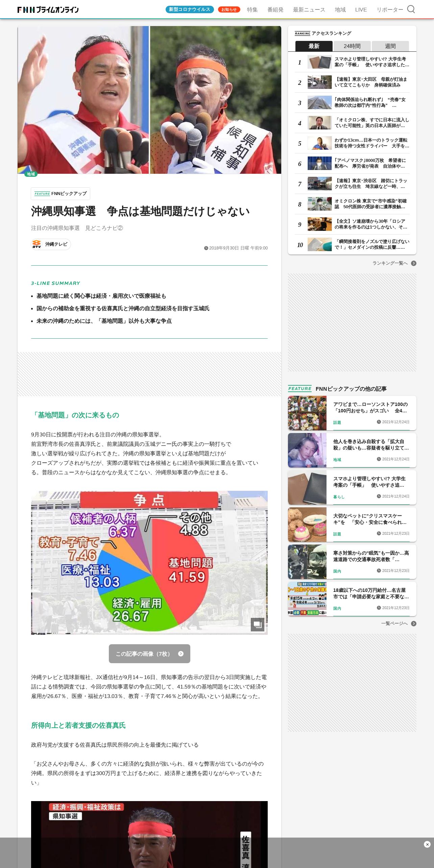
Task: Open 特集 in top navigation
Action: [252, 10]
